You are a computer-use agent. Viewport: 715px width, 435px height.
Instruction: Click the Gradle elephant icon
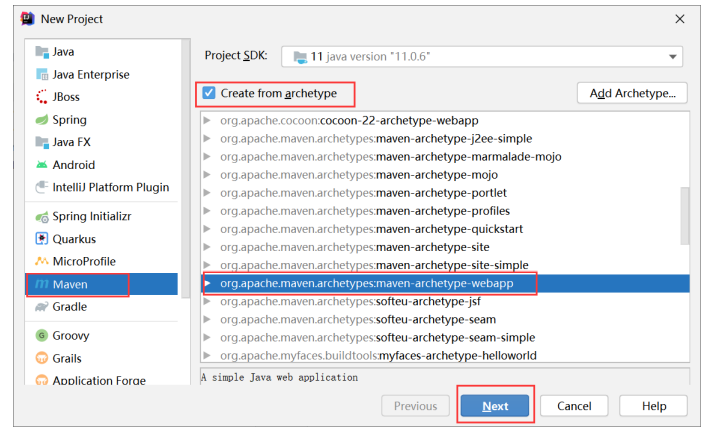click(42, 307)
